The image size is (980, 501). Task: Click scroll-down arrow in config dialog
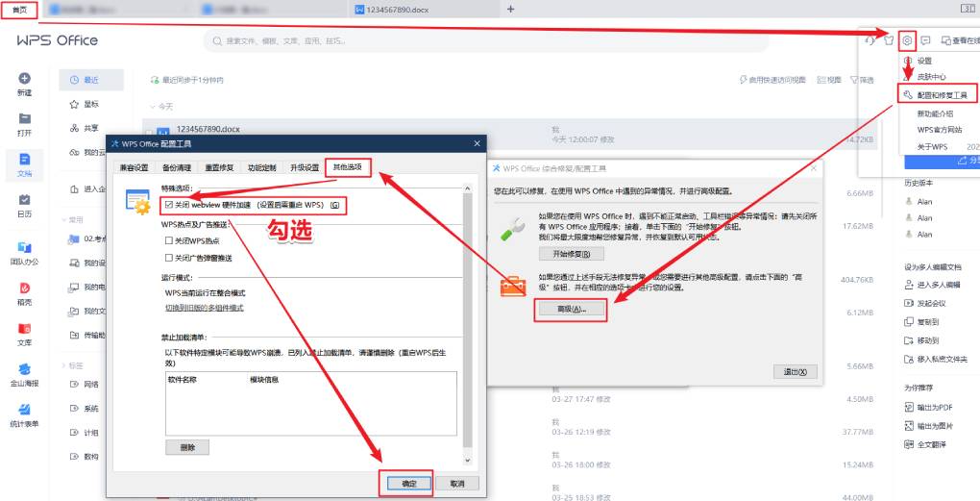(468, 461)
